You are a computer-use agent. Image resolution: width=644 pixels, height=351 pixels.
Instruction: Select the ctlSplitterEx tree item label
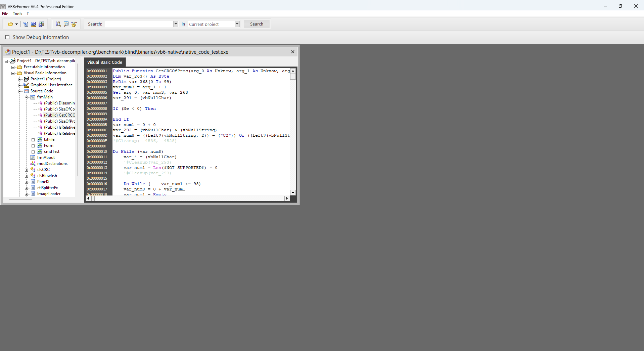(x=48, y=188)
